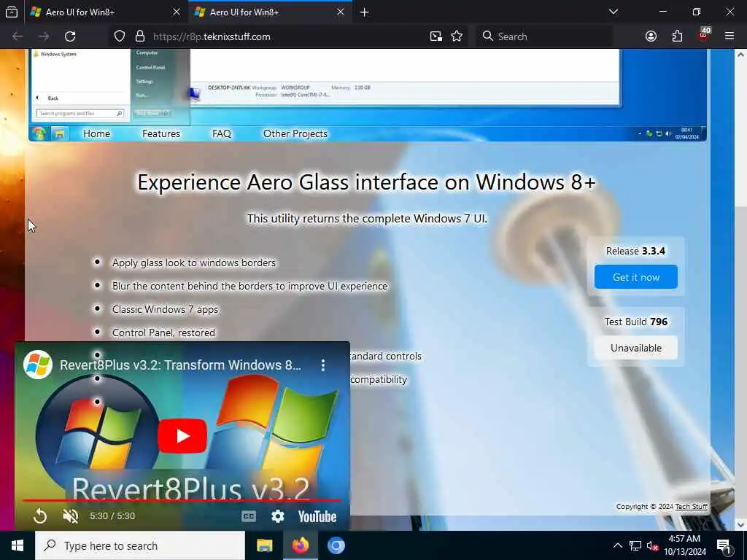Go forward one page in Firefox
The width and height of the screenshot is (747, 560).
click(x=44, y=36)
